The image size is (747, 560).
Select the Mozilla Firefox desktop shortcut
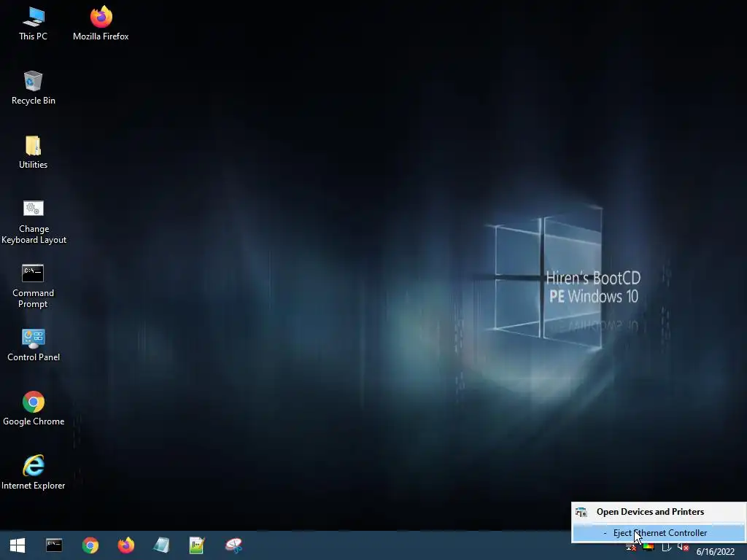point(101,23)
